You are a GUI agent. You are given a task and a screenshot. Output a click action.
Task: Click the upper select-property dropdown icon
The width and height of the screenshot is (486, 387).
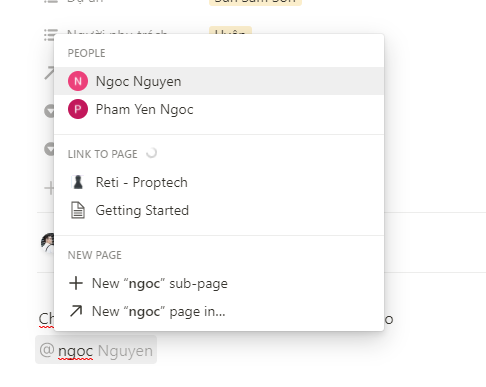coord(49,111)
